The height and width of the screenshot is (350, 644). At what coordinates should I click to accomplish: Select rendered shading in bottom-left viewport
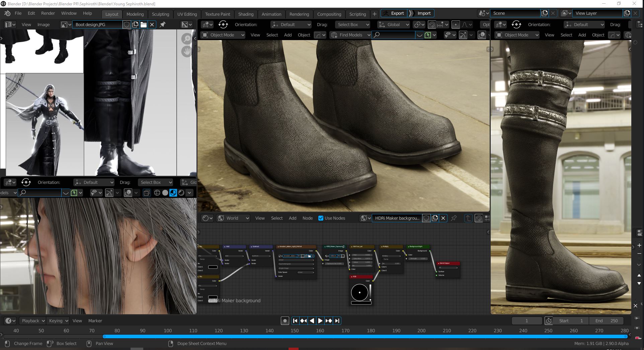(x=181, y=193)
